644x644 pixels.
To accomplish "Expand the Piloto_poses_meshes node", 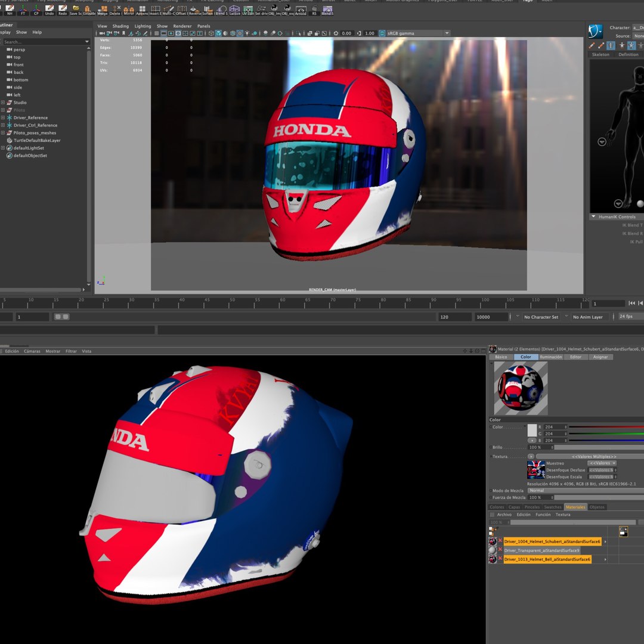I will (x=3, y=132).
